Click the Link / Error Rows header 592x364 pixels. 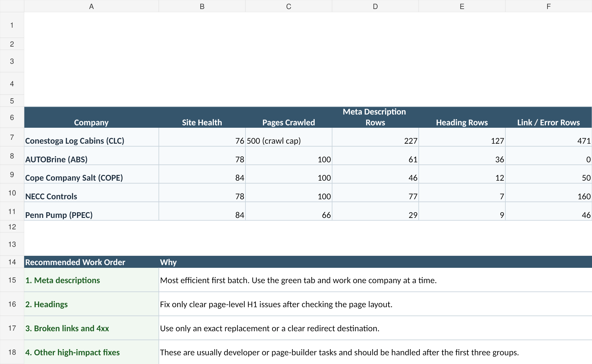(x=549, y=118)
